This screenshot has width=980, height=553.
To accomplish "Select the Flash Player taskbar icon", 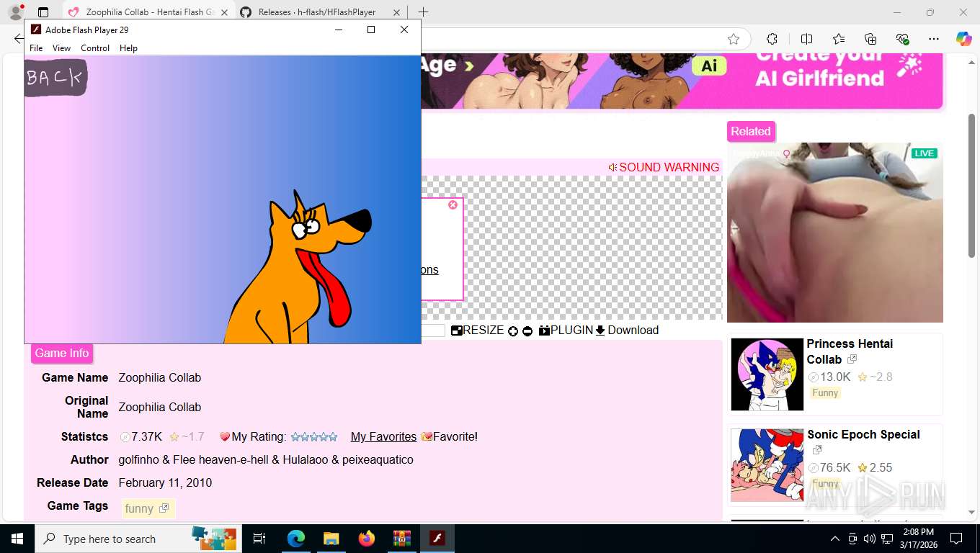I will (x=437, y=539).
